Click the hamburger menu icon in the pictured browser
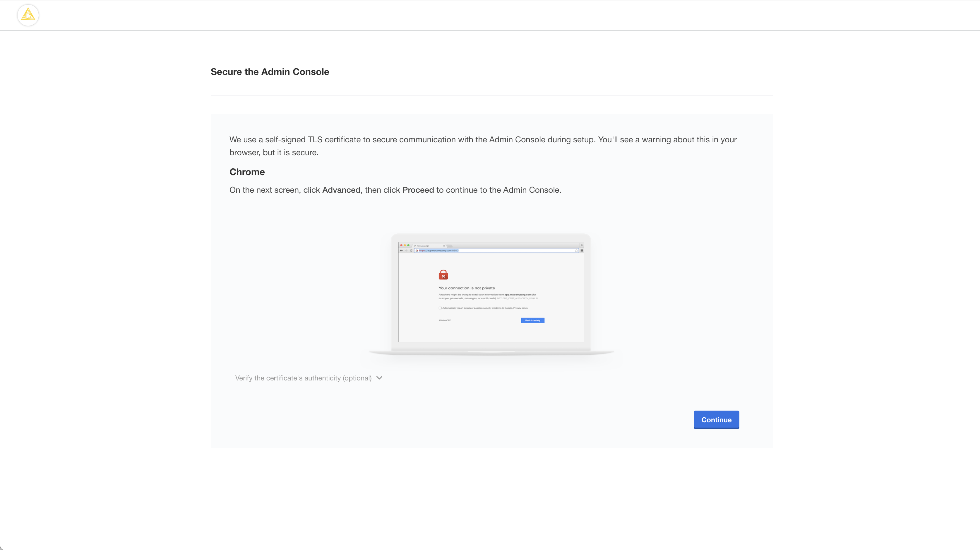Viewport: 980px width, 550px height. pos(582,251)
